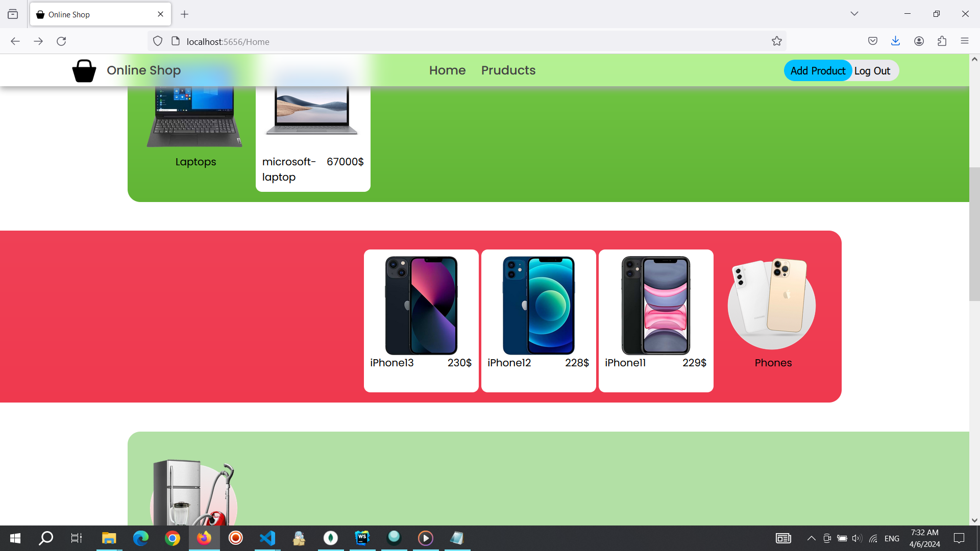Click the Log Out button

[872, 71]
